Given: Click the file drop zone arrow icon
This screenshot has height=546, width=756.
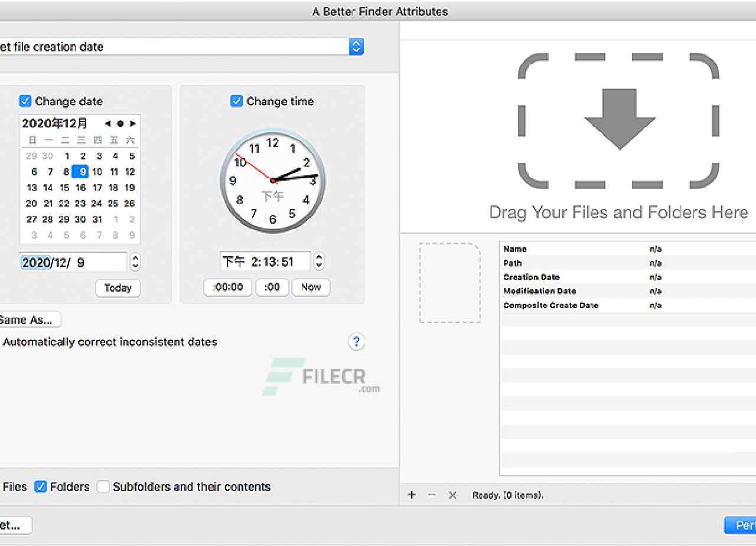Looking at the screenshot, I should point(619,119).
